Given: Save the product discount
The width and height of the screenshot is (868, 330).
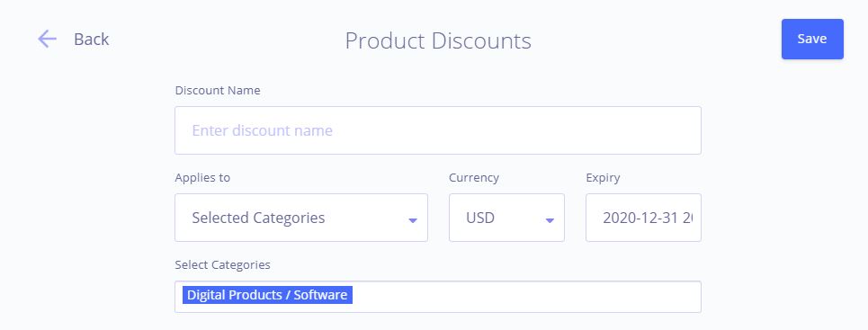Looking at the screenshot, I should coord(812,39).
